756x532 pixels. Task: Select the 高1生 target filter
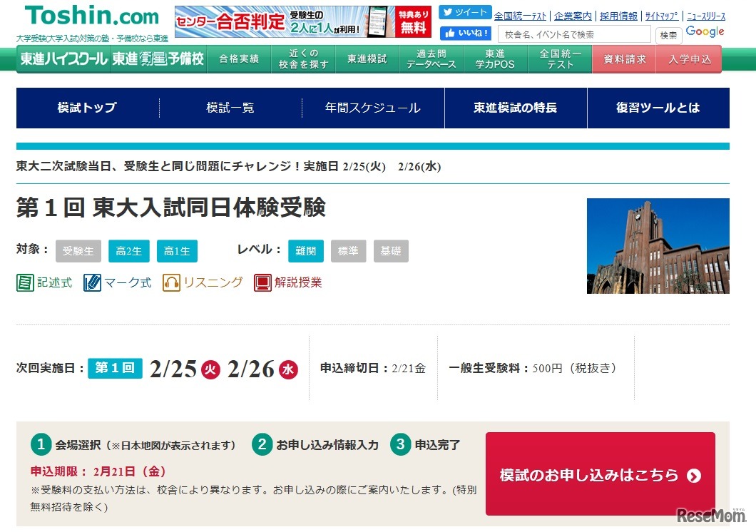click(177, 250)
